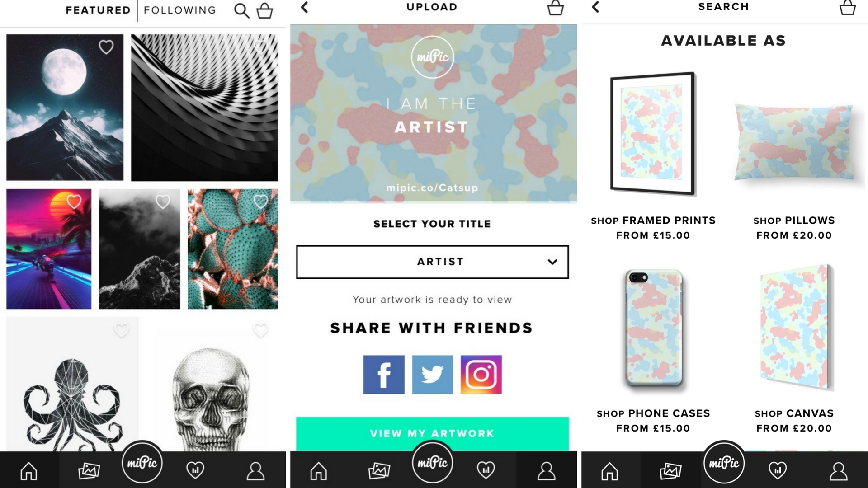Share artwork on Twitter
Viewport: 868px width, 488px height.
coord(432,375)
